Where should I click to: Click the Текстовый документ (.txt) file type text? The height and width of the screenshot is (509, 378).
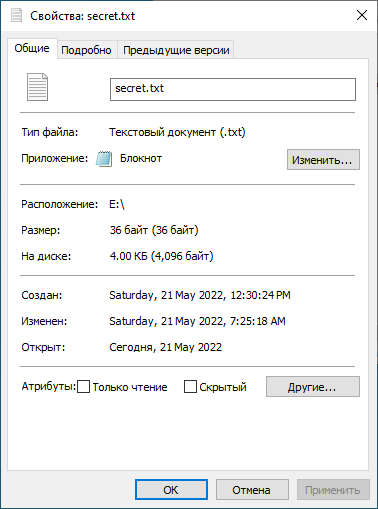[x=177, y=132]
